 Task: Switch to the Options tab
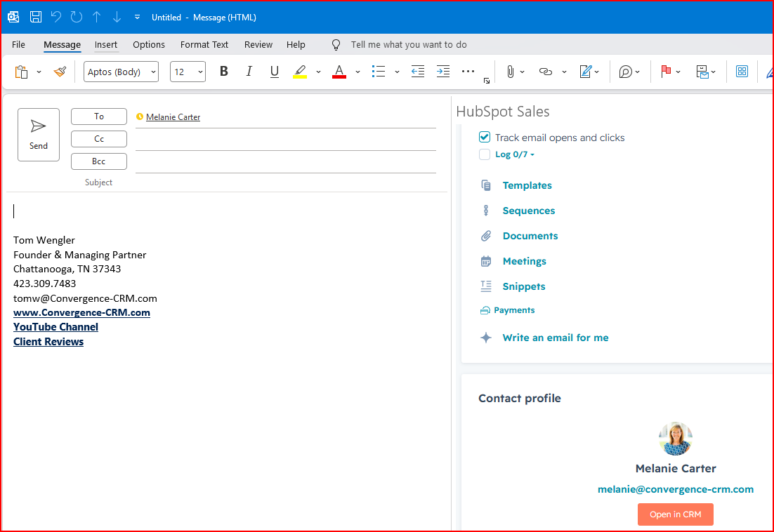(149, 44)
